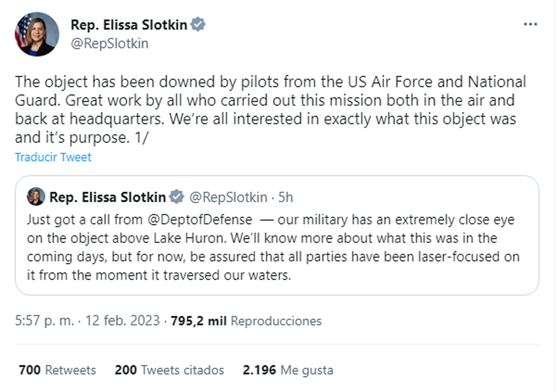
Task: View the 795,2 mil Reproducciones count
Action: point(246,321)
